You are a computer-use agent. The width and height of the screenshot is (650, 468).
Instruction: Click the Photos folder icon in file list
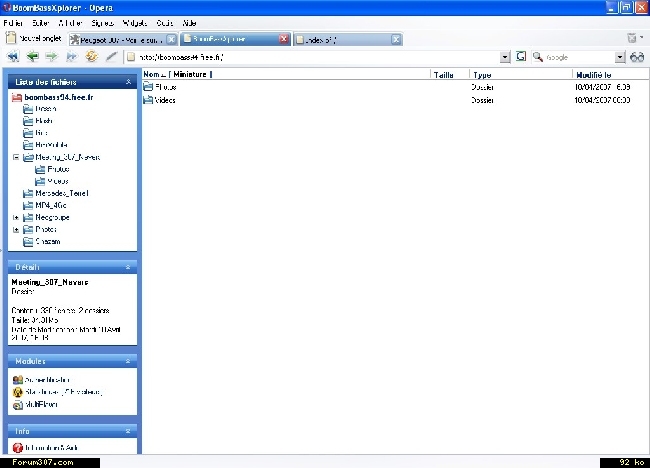148,87
